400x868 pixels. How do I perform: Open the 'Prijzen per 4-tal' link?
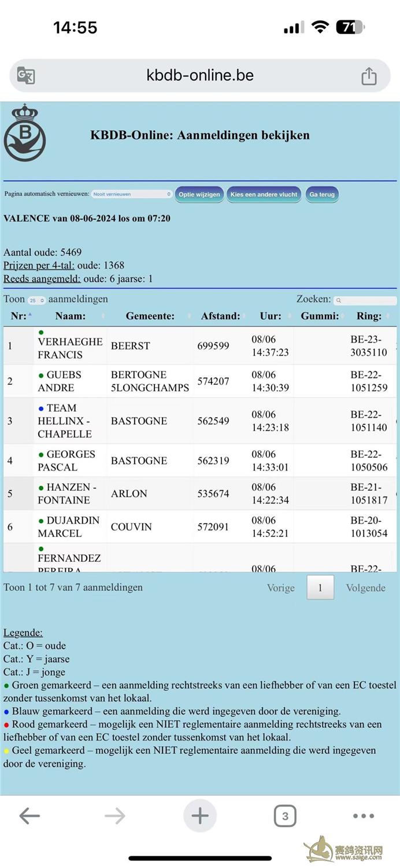click(39, 266)
